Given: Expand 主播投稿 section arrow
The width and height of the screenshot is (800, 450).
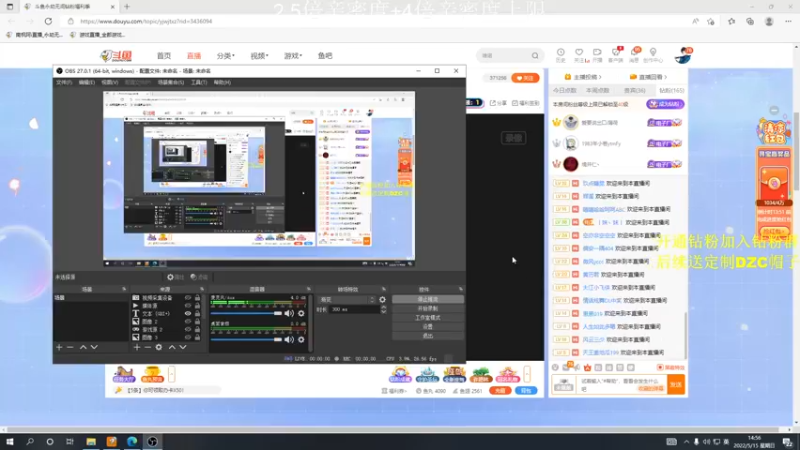Looking at the screenshot, I should (x=600, y=77).
